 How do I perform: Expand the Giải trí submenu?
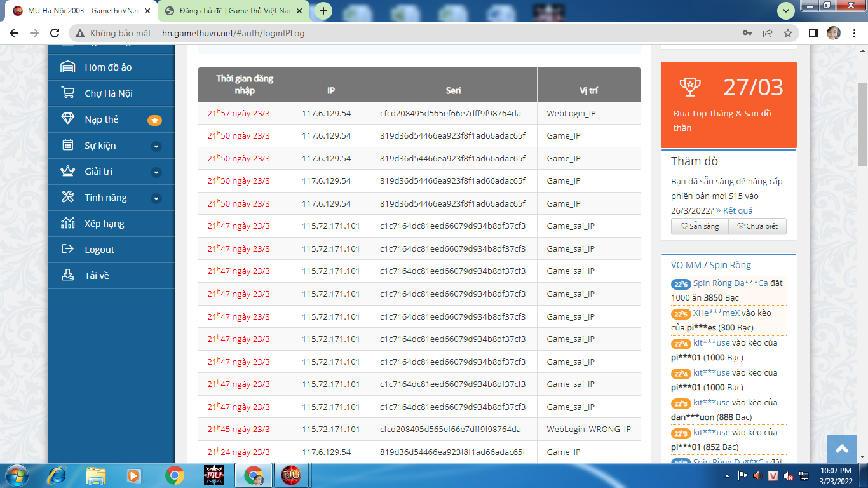pyautogui.click(x=156, y=172)
